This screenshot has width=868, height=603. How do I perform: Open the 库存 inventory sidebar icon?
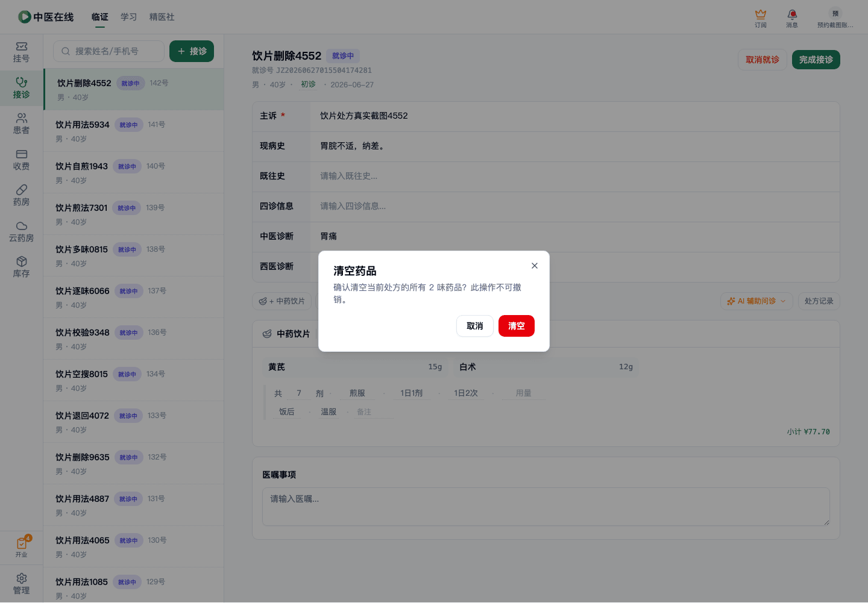click(x=22, y=267)
